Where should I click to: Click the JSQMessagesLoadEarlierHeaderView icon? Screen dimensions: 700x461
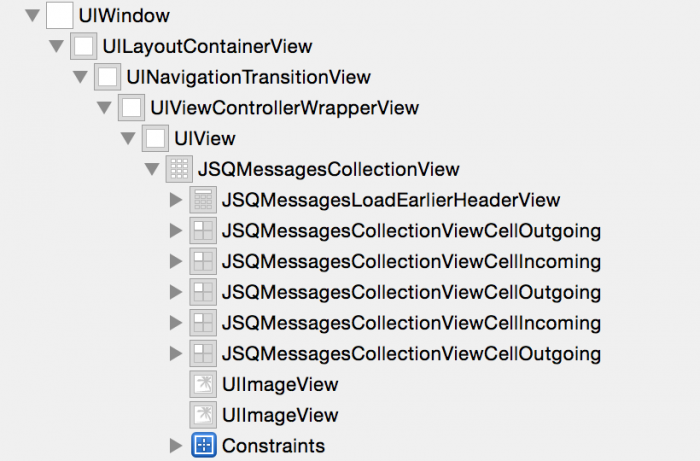[x=202, y=200]
